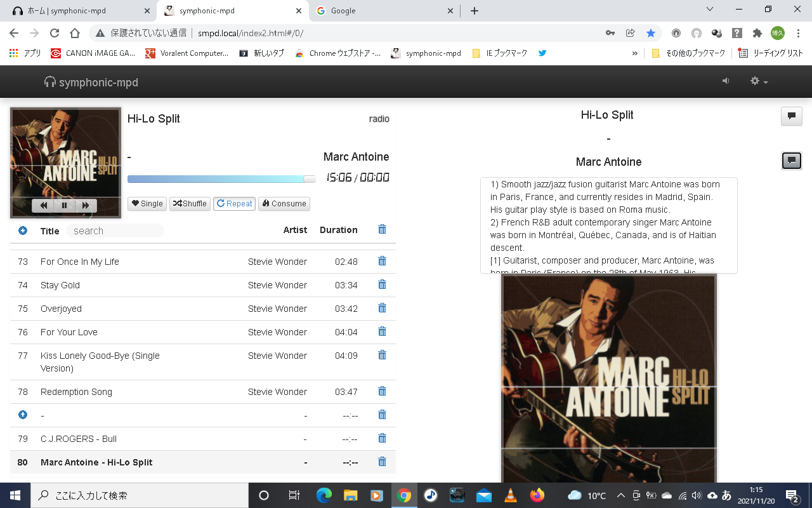Viewport: 812px width, 508px height.
Task: Delete track 74 Stay Gold
Action: point(382,284)
